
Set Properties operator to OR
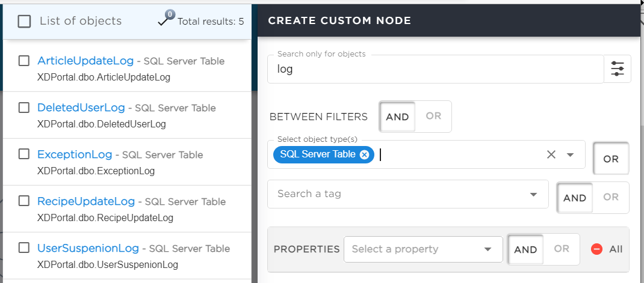point(562,249)
